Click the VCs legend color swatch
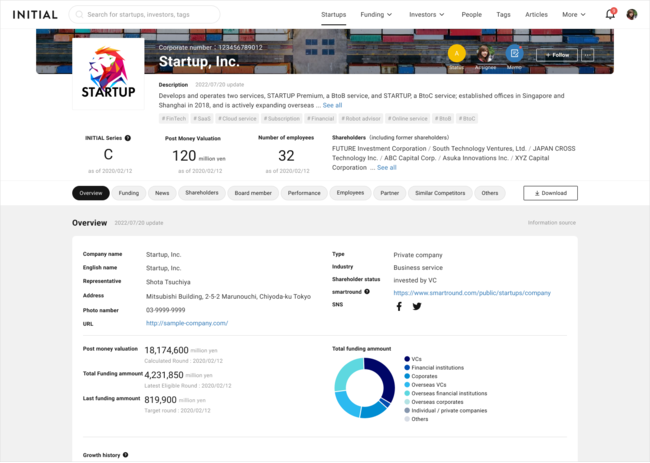The width and height of the screenshot is (650, 463). [x=407, y=358]
